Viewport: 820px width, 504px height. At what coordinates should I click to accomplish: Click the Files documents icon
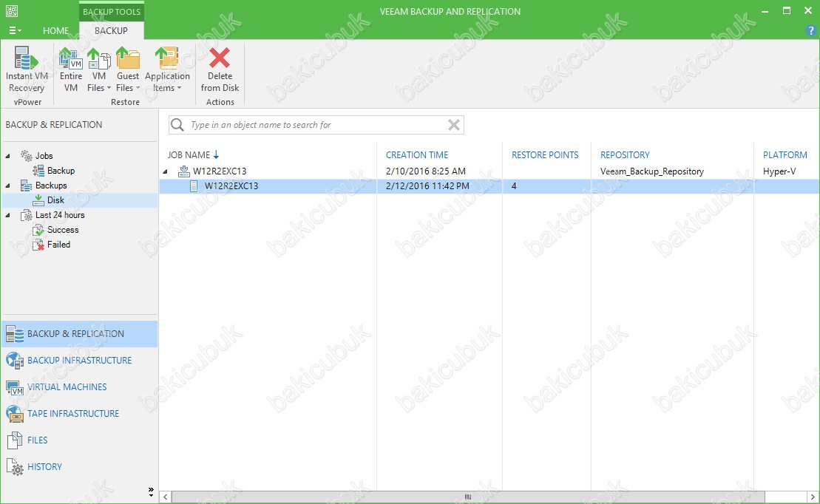15,440
